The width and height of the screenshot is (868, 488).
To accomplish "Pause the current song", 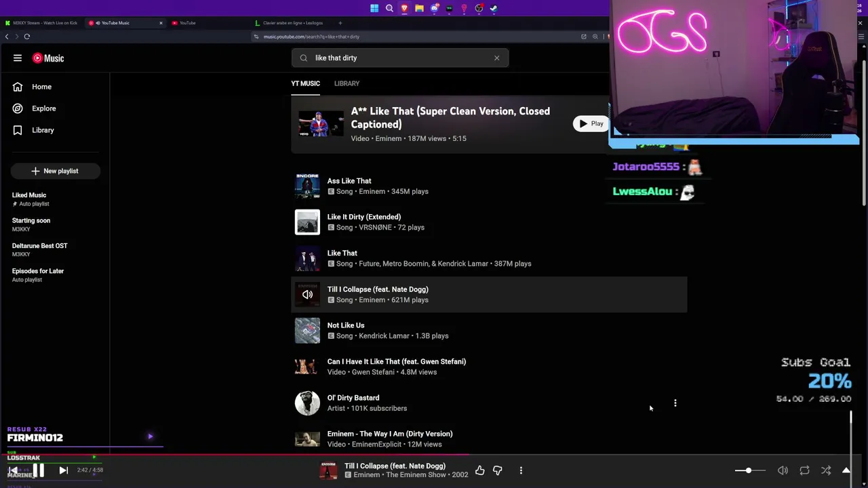I will [39, 470].
